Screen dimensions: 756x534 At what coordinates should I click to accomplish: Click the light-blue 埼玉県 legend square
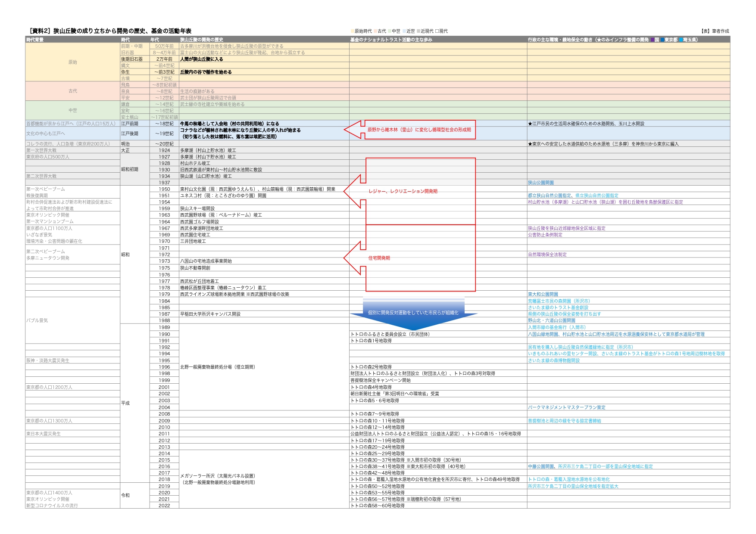coord(681,40)
